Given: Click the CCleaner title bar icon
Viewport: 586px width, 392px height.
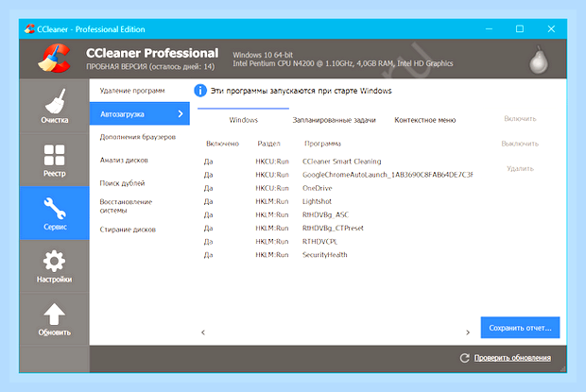Looking at the screenshot, I should pos(29,28).
